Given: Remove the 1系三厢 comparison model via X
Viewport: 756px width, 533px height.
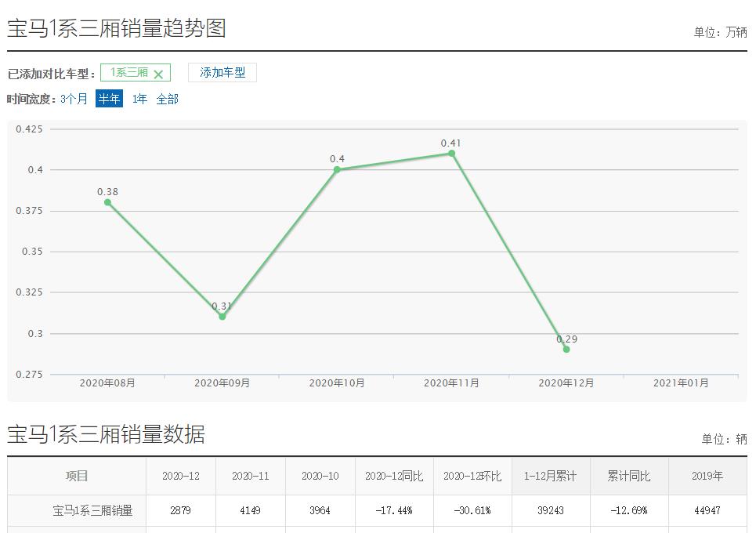Looking at the screenshot, I should coord(158,74).
